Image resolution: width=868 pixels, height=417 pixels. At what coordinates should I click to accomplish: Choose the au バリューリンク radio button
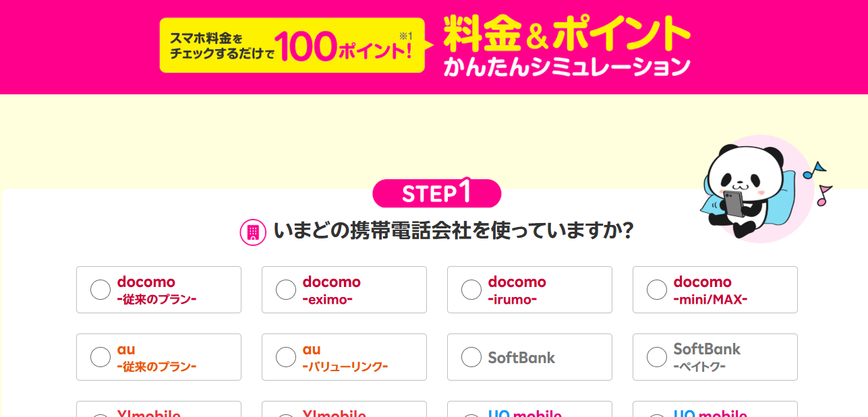tap(286, 357)
